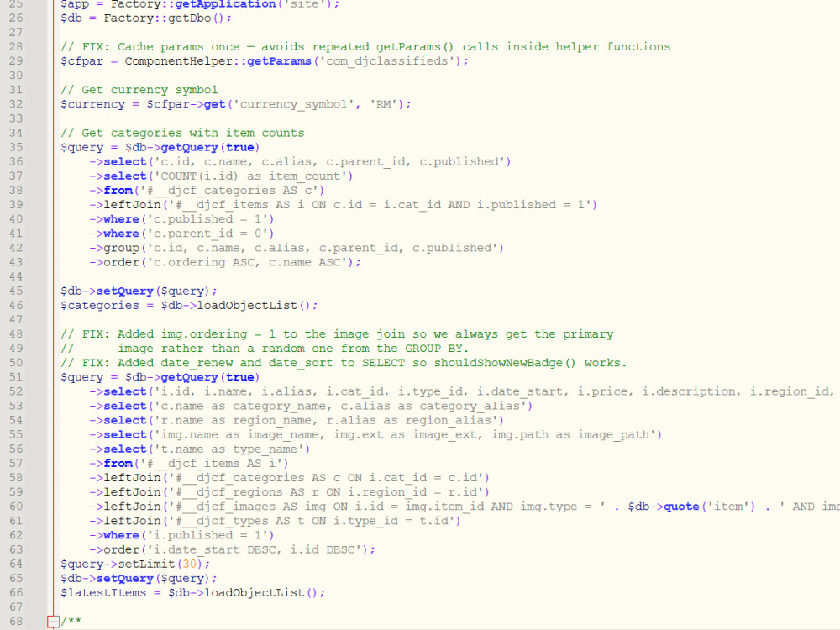Click the select 'r.name as region_name' line
This screenshot has width=840, height=630.
(x=297, y=421)
